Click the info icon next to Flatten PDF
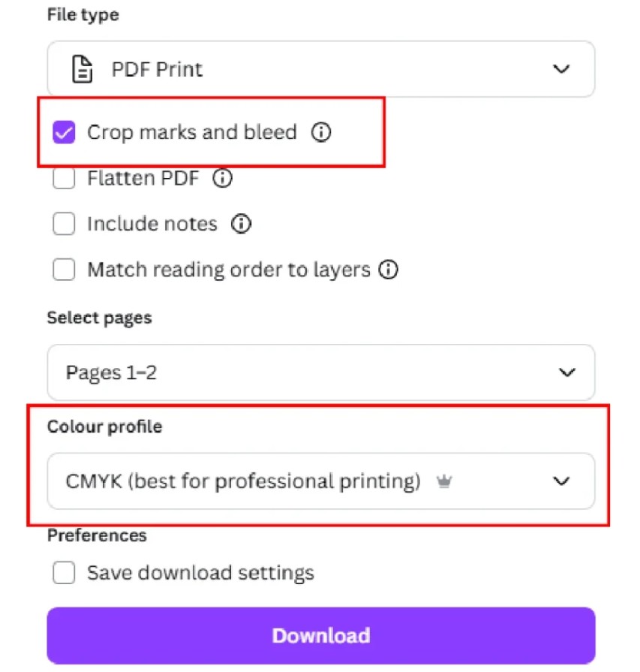The height and width of the screenshot is (672, 640). coord(222,178)
